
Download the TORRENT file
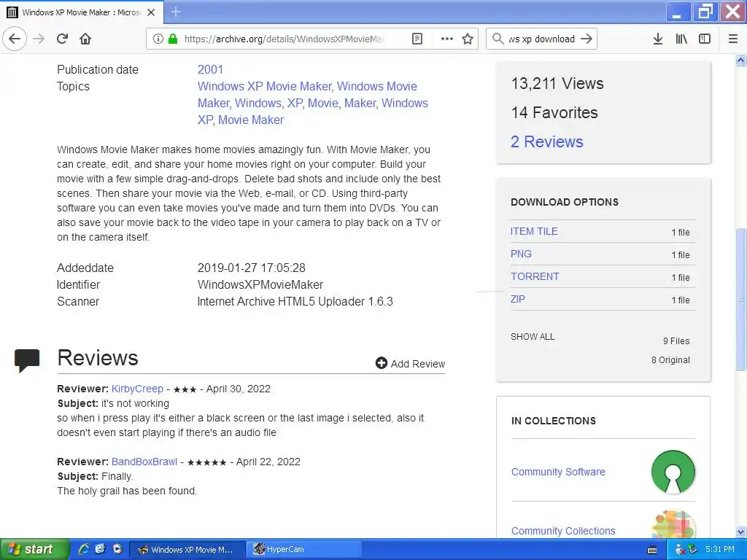[x=535, y=276]
